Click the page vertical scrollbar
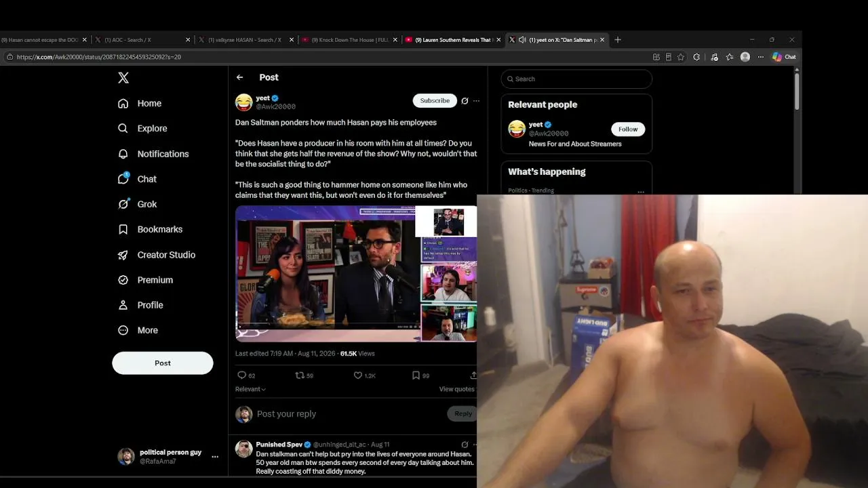 coord(797,90)
